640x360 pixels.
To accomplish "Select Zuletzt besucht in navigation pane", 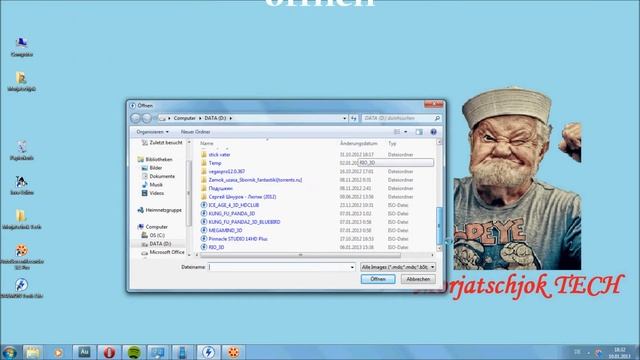I will 162,142.
